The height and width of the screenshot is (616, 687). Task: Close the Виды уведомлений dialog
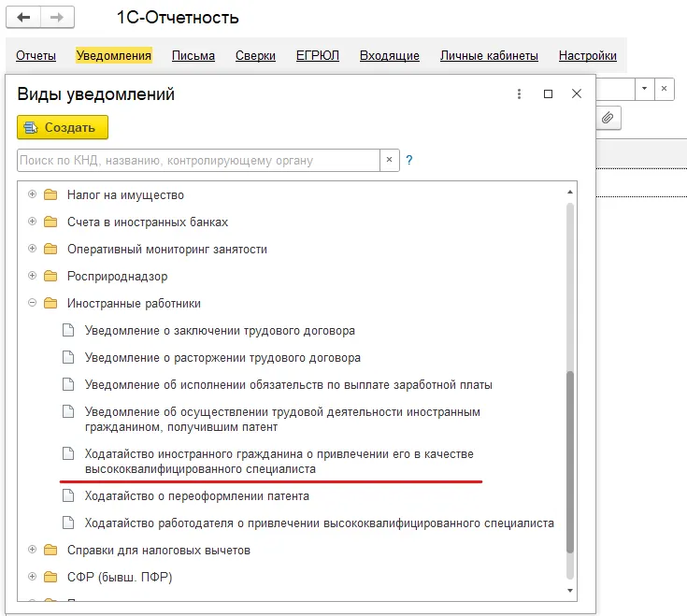coord(577,93)
